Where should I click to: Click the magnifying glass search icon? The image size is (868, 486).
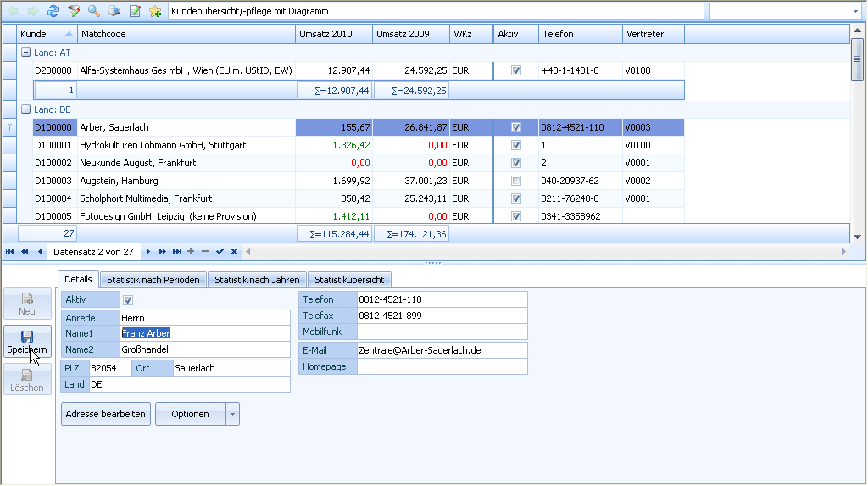94,10
